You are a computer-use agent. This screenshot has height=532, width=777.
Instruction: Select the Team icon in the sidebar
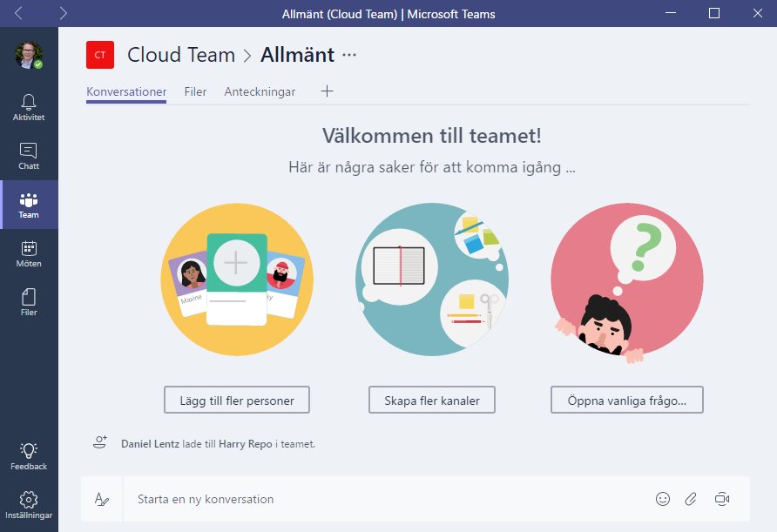(29, 205)
